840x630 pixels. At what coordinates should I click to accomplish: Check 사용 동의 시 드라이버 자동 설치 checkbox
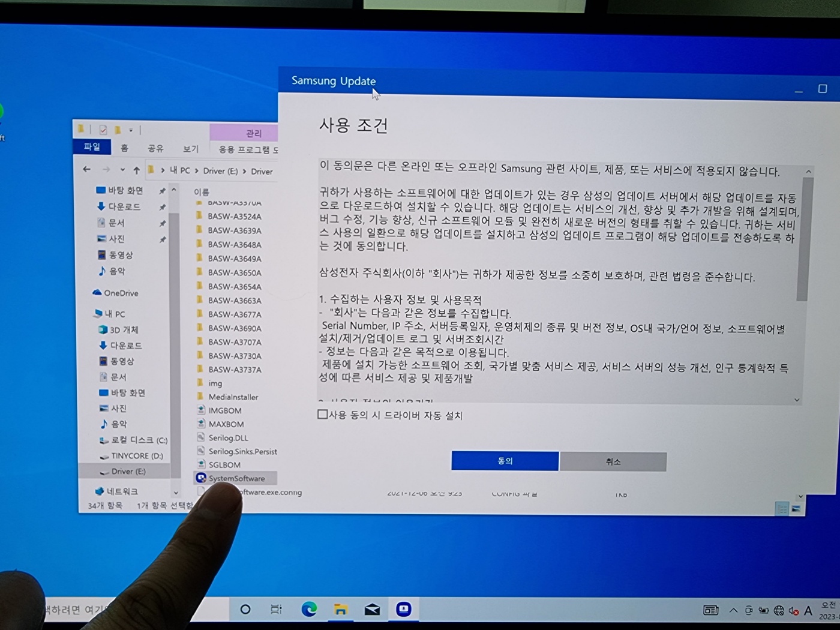(323, 414)
